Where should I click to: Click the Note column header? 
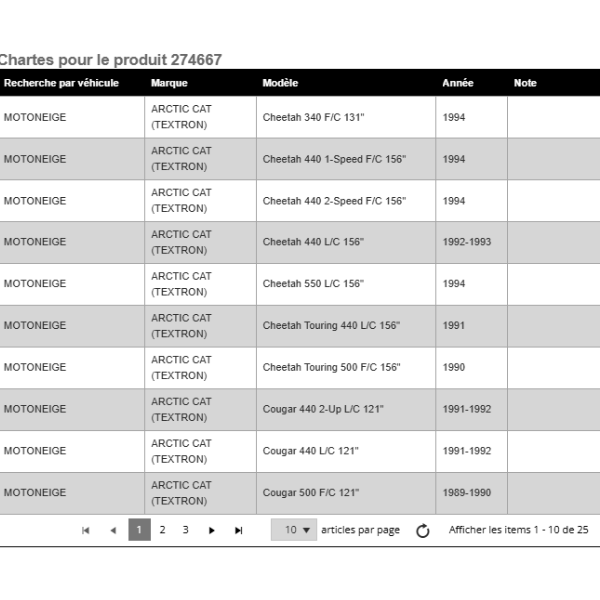coord(525,83)
